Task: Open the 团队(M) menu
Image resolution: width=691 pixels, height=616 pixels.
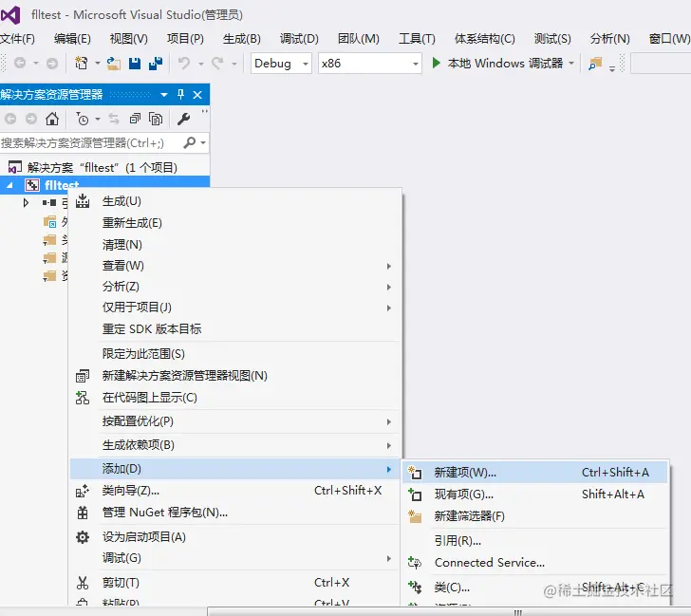Action: coord(358,39)
